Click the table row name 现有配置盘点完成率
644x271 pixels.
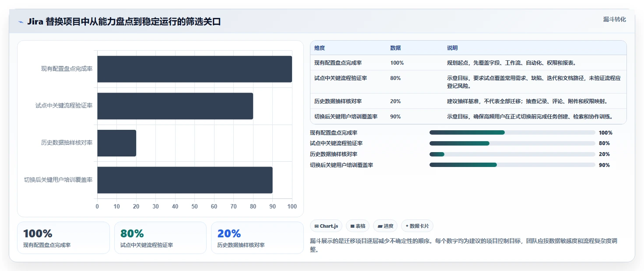tap(338, 63)
